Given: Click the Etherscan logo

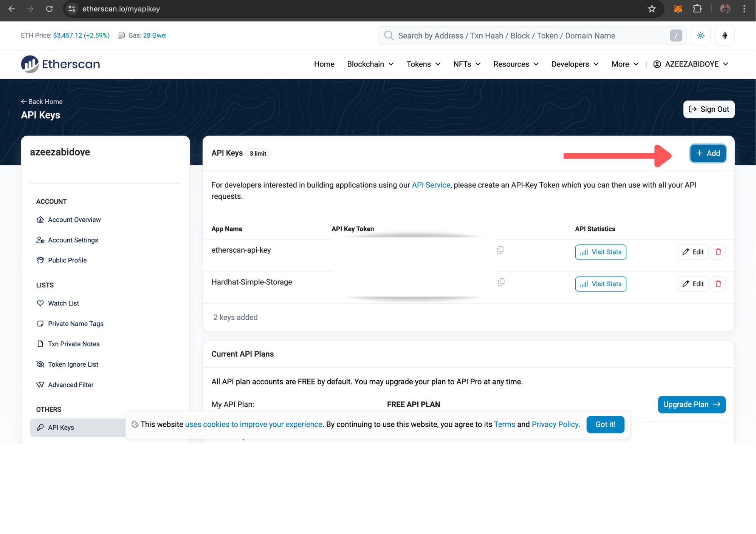Looking at the screenshot, I should click(x=60, y=64).
